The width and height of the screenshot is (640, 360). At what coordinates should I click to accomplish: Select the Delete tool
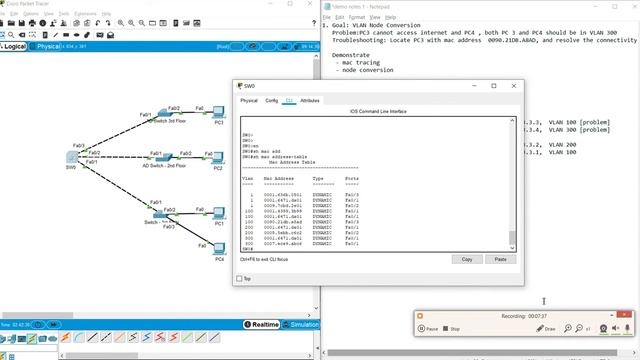pyautogui.click(x=22, y=35)
